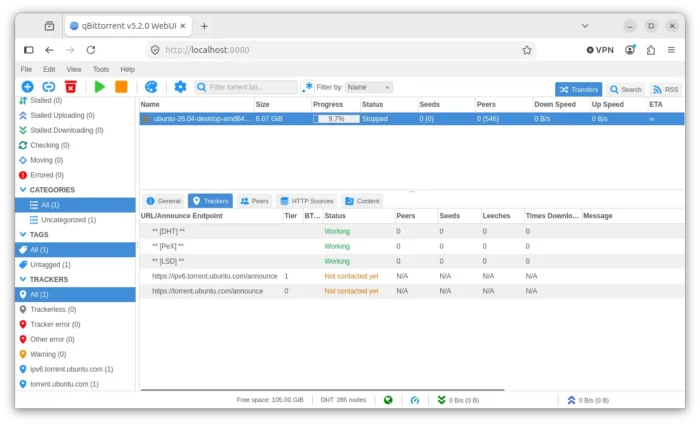Click the browser Reload button
Screen dimensions: 700x425
tap(91, 50)
